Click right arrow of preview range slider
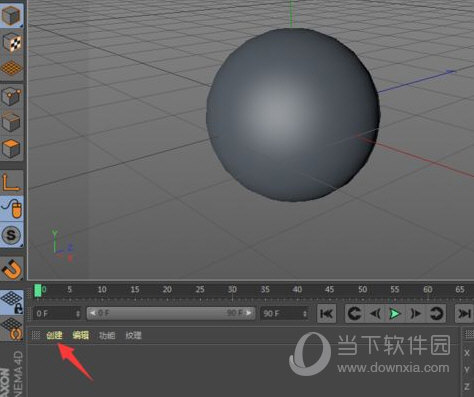The image size is (474, 397). (x=249, y=313)
